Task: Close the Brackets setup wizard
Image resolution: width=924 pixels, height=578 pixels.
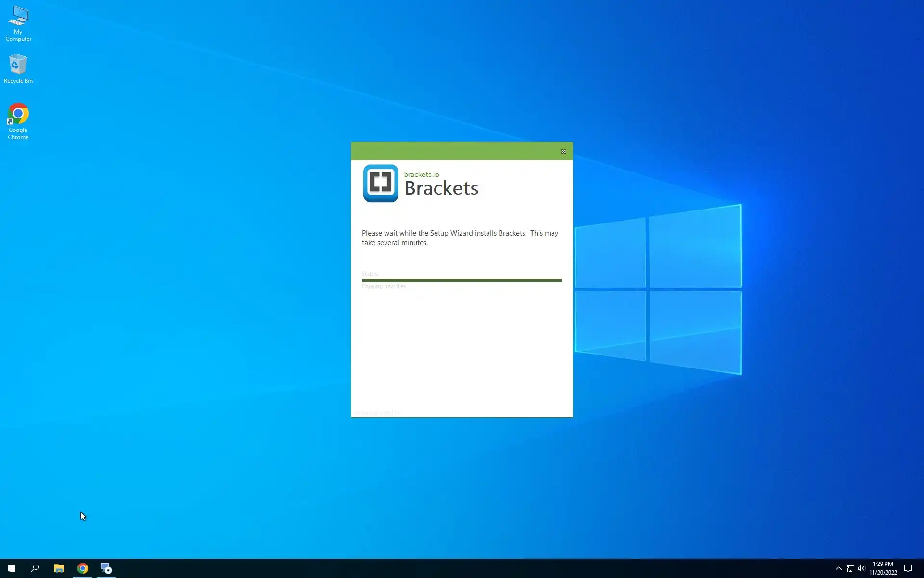Action: pyautogui.click(x=563, y=151)
